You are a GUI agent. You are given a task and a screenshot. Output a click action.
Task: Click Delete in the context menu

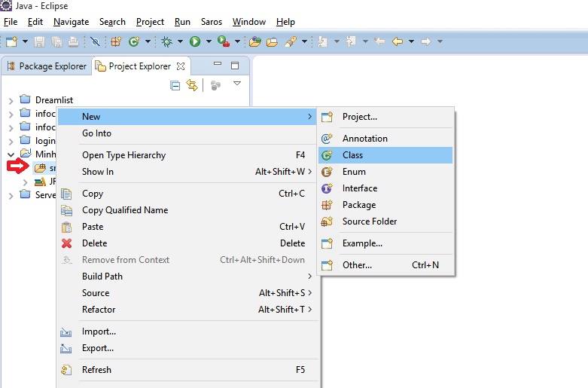[187, 243]
